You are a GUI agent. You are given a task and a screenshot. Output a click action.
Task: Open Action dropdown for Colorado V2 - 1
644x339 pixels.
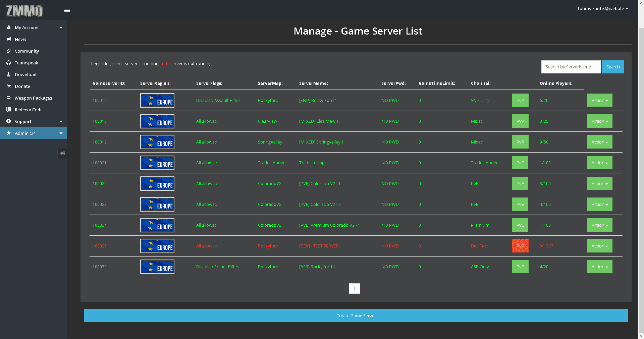pos(600,183)
